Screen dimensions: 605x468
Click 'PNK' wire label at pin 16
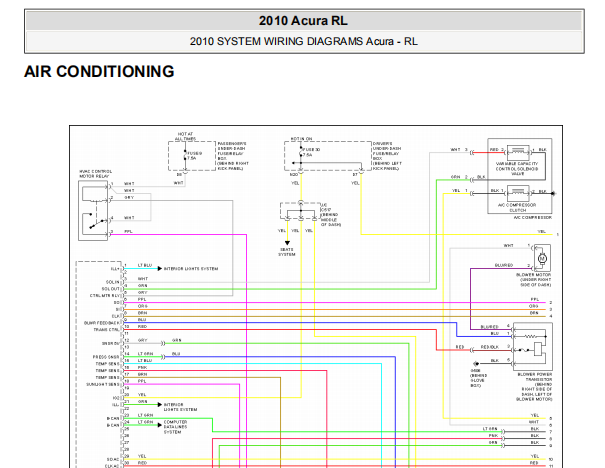click(142, 368)
